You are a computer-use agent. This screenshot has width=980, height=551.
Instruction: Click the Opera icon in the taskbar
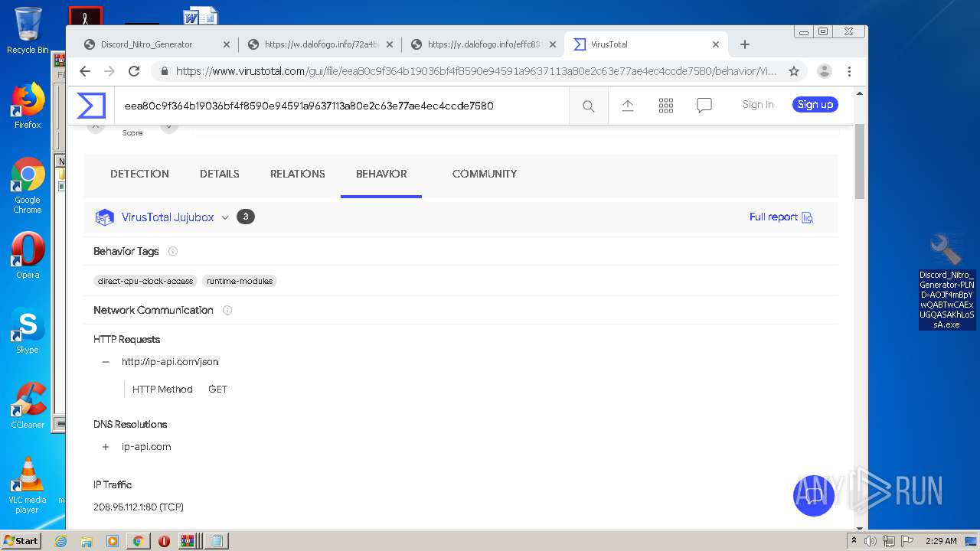164,541
